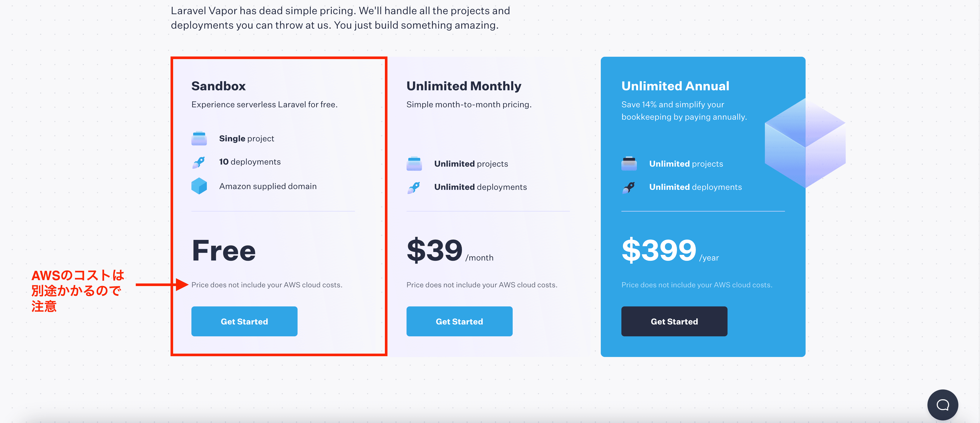Image resolution: width=980 pixels, height=423 pixels.
Task: Click the $399 /year price
Action: click(x=670, y=250)
